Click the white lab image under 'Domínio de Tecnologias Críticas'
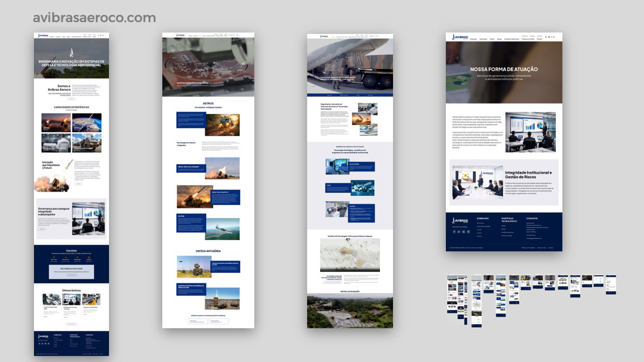644x362 pixels. [x=350, y=255]
